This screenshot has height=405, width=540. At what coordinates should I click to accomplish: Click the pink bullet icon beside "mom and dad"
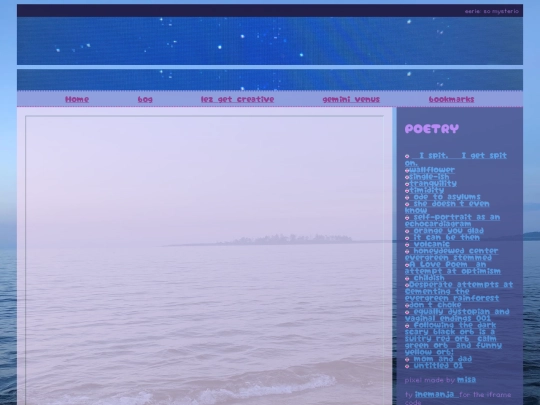tap(407, 359)
